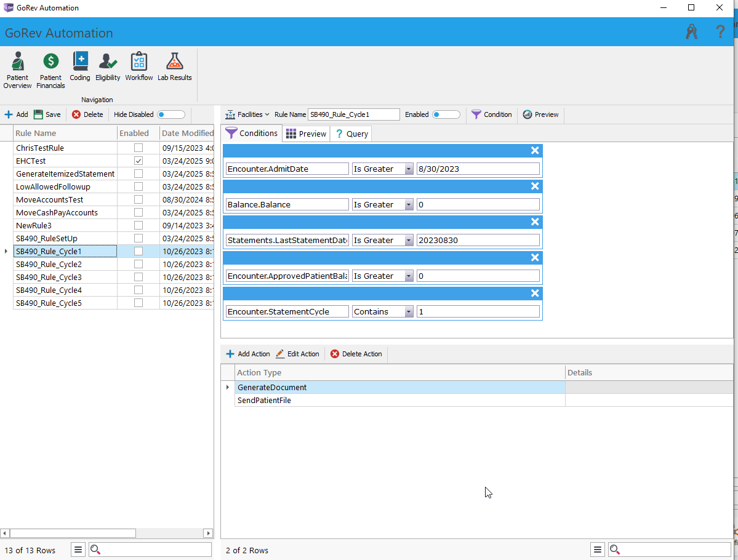Open the Workflow clipboard icon
Viewport: 738px width, 560px height.
(x=139, y=66)
